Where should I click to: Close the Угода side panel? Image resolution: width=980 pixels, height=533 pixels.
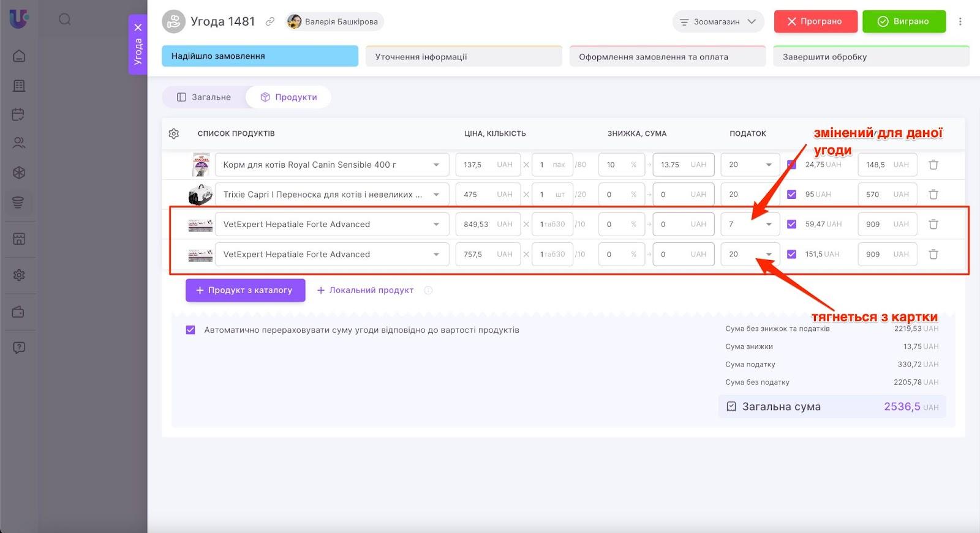click(138, 28)
